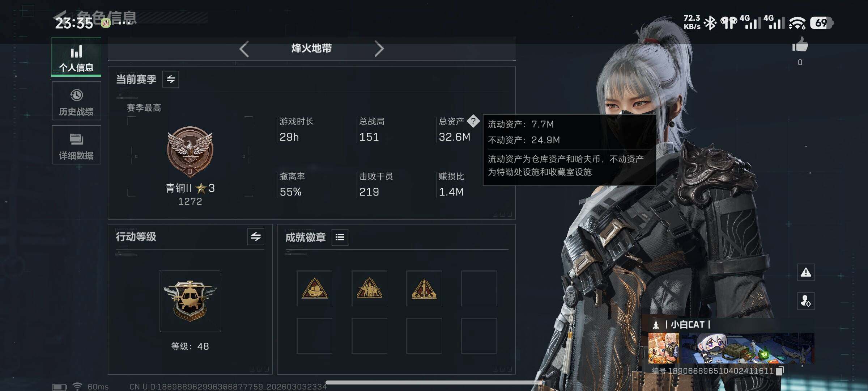Image resolution: width=868 pixels, height=391 pixels.
Task: Select the second achievement badge with soldiers
Action: (369, 289)
